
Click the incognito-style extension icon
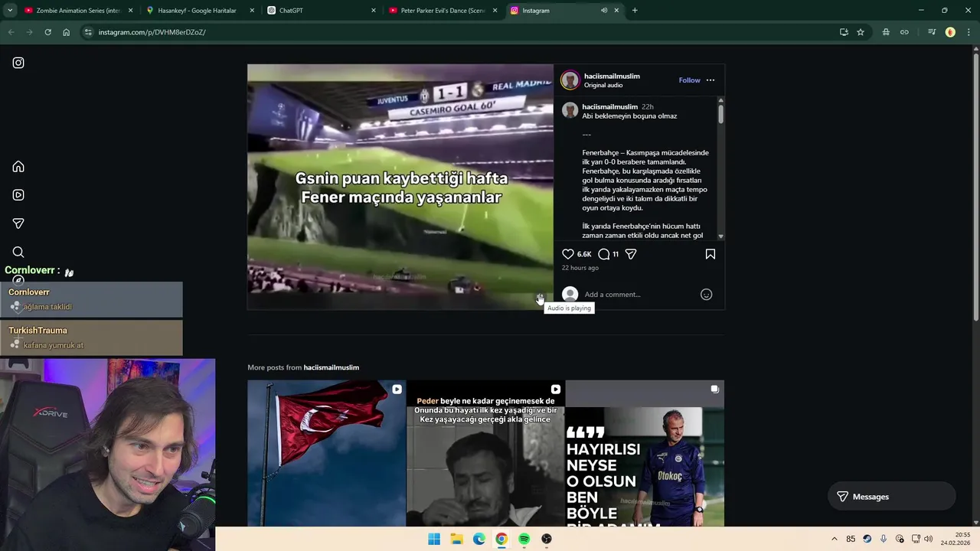[886, 32]
